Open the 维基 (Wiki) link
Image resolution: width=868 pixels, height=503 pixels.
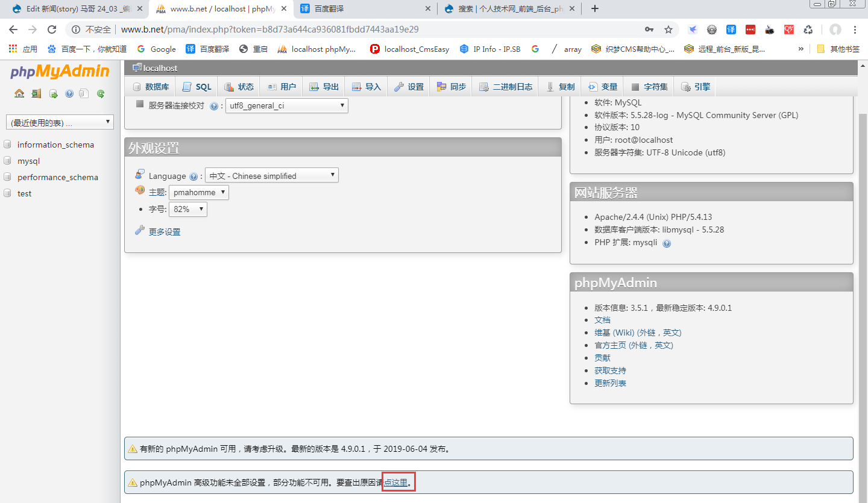click(x=638, y=333)
